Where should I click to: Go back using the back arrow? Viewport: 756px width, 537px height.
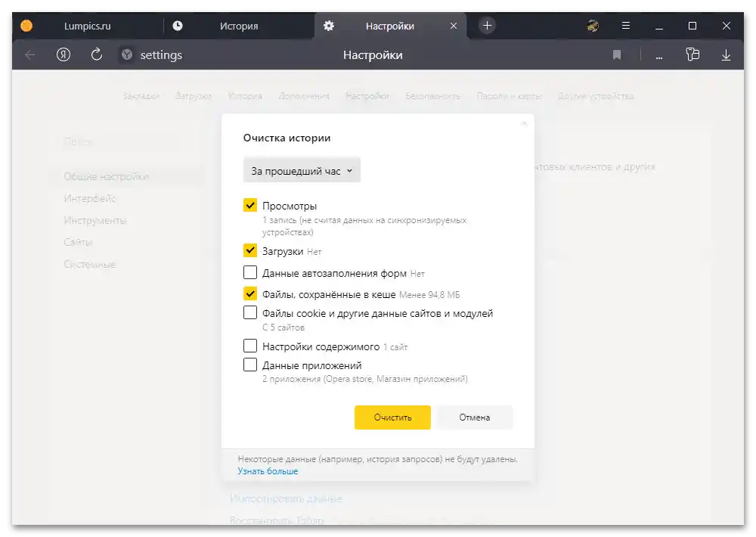pyautogui.click(x=30, y=55)
